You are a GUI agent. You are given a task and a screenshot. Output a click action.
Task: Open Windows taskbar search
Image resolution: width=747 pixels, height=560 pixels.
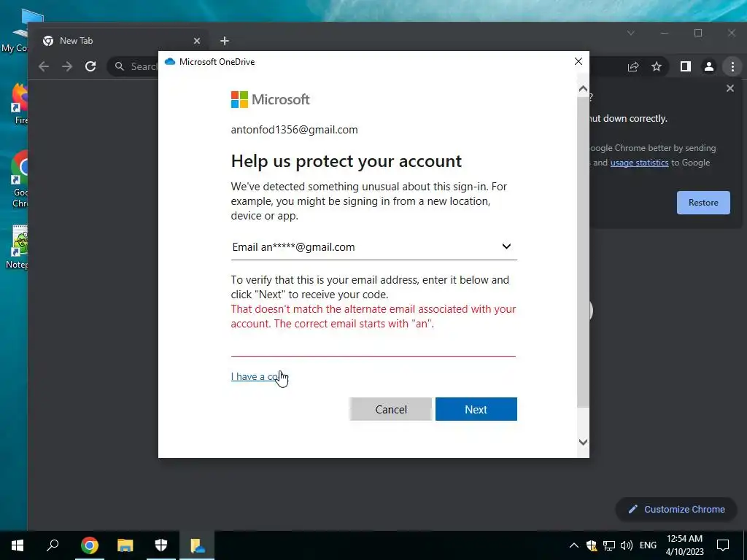point(53,545)
